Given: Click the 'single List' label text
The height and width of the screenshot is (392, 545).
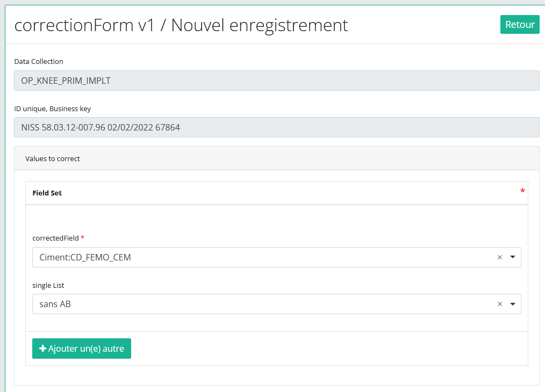Looking at the screenshot, I should click(x=48, y=285).
